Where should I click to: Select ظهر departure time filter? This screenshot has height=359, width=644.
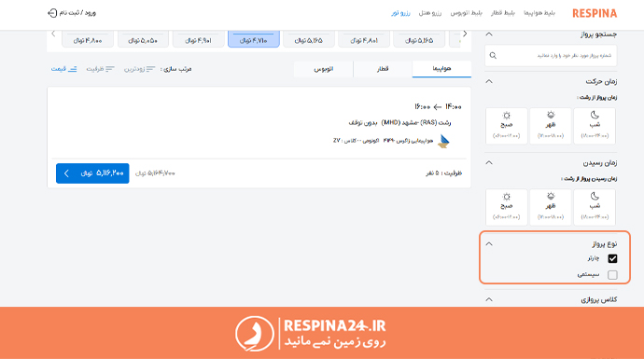551,126
